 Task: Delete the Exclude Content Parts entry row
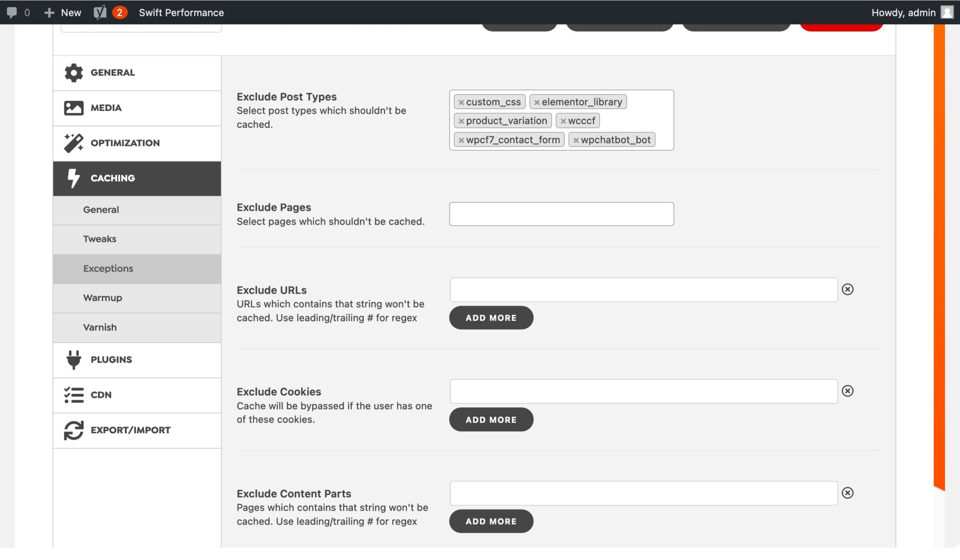click(848, 493)
